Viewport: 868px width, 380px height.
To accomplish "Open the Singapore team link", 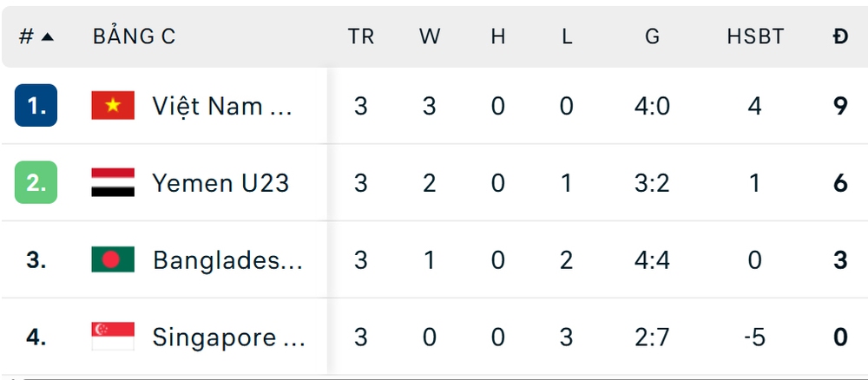I will (x=228, y=337).
